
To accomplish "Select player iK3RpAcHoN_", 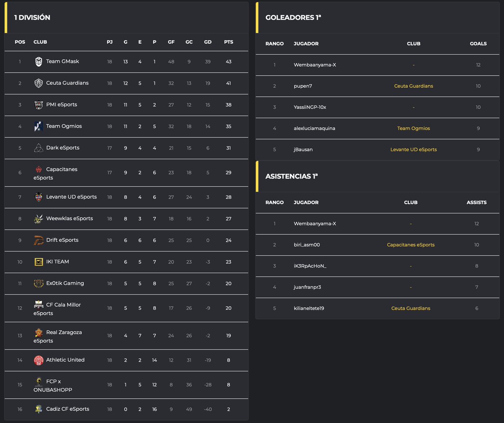I will pos(310,266).
